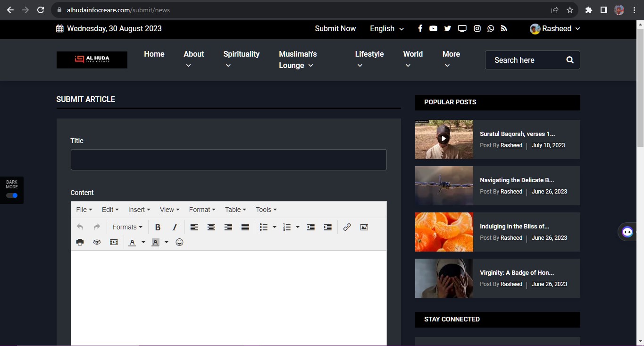Open the editor Edit menu
Viewport: 644px width, 346px height.
pyautogui.click(x=110, y=210)
